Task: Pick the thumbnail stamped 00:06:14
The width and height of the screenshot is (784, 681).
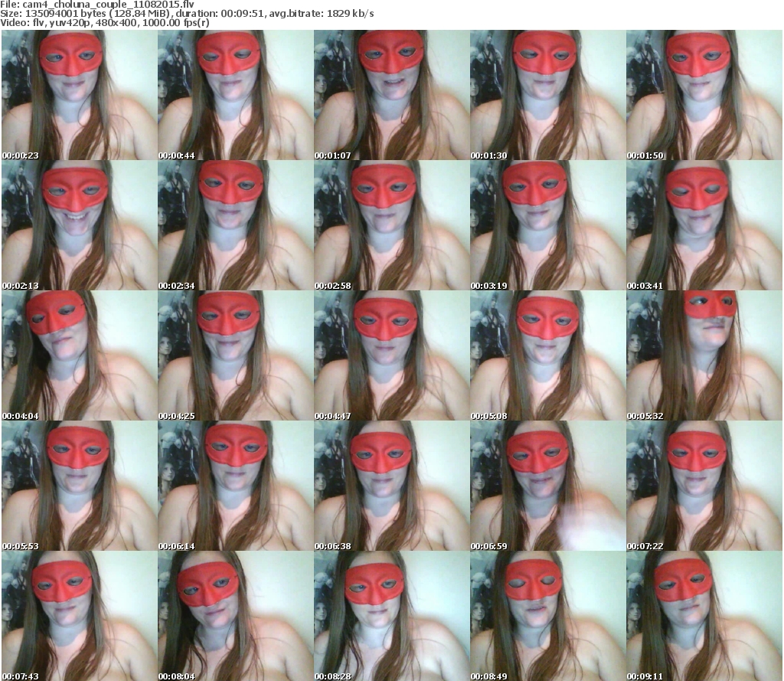Action: click(x=236, y=486)
